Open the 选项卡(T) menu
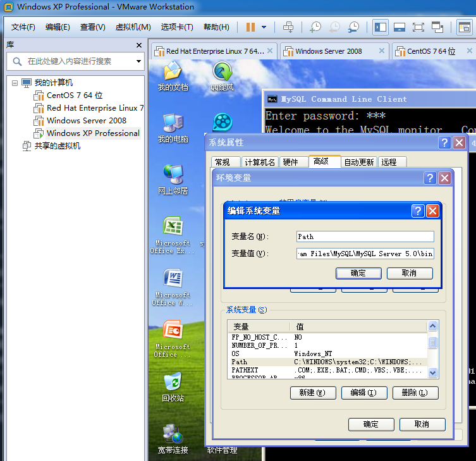The width and height of the screenshot is (476, 461). click(x=177, y=27)
